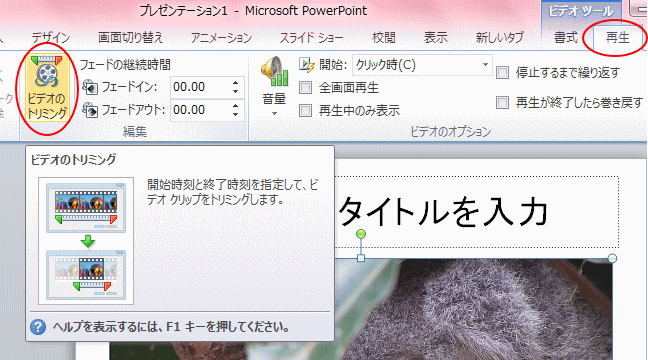Click the Fade Out (フェードアウト) icon
Image resolution: width=648 pixels, height=360 pixels.
click(90, 110)
